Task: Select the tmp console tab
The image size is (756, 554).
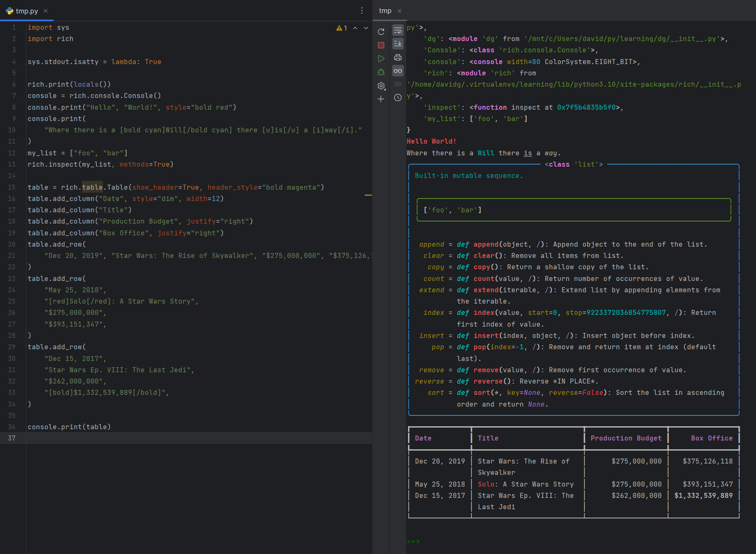Action: click(x=384, y=10)
